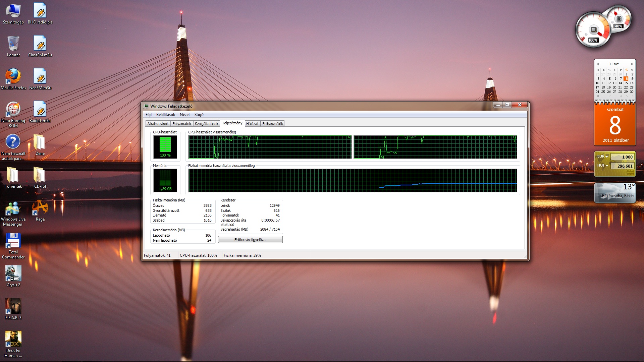Open the Nézet menu

click(x=184, y=115)
